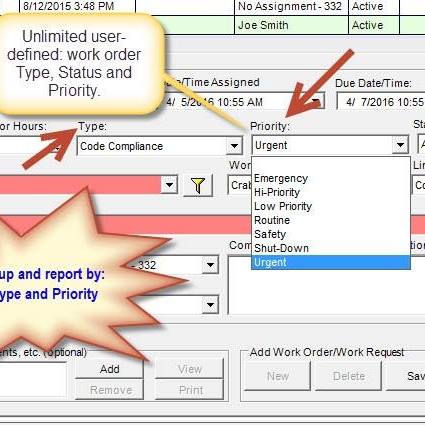Click the View attachment button
425x425 pixels.
[190, 369]
